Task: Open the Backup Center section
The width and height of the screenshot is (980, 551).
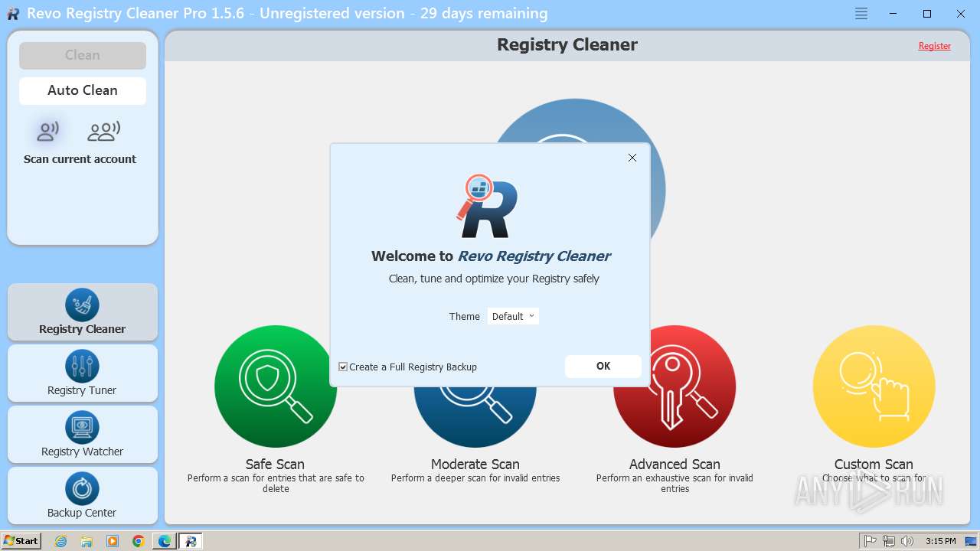Action: [x=83, y=496]
